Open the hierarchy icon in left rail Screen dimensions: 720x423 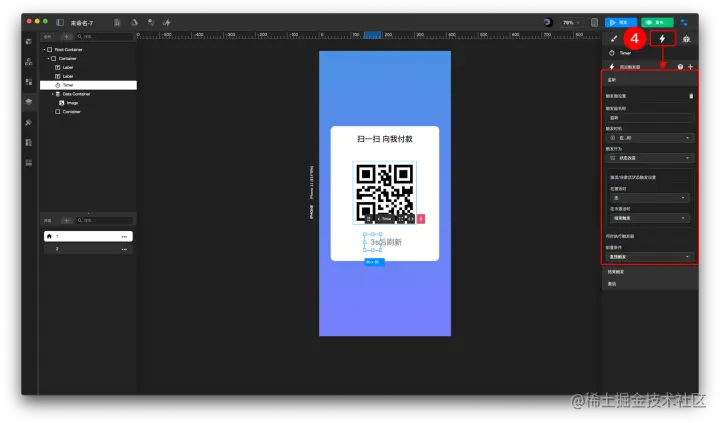(29, 62)
